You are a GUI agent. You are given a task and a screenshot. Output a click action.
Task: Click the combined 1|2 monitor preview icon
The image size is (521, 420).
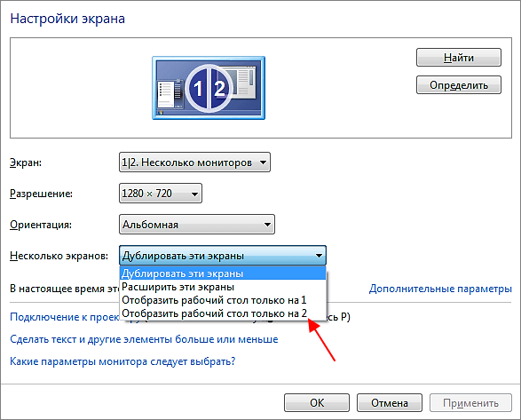(x=209, y=88)
